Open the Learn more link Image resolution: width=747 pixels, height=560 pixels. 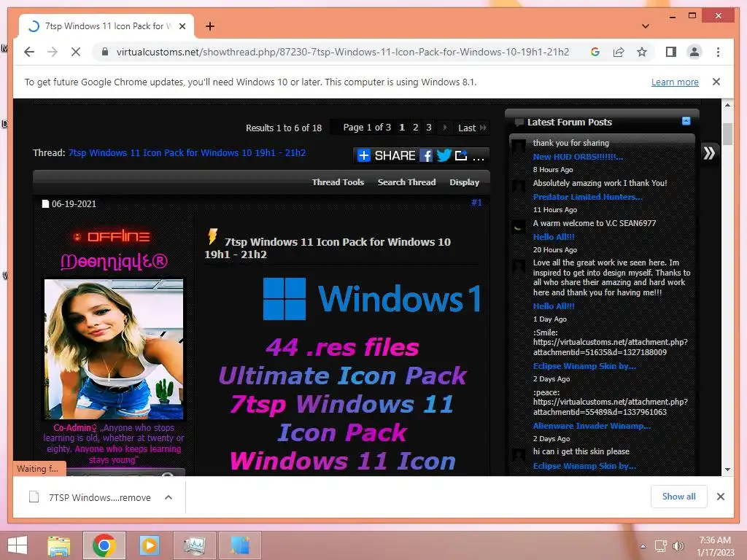click(x=675, y=82)
